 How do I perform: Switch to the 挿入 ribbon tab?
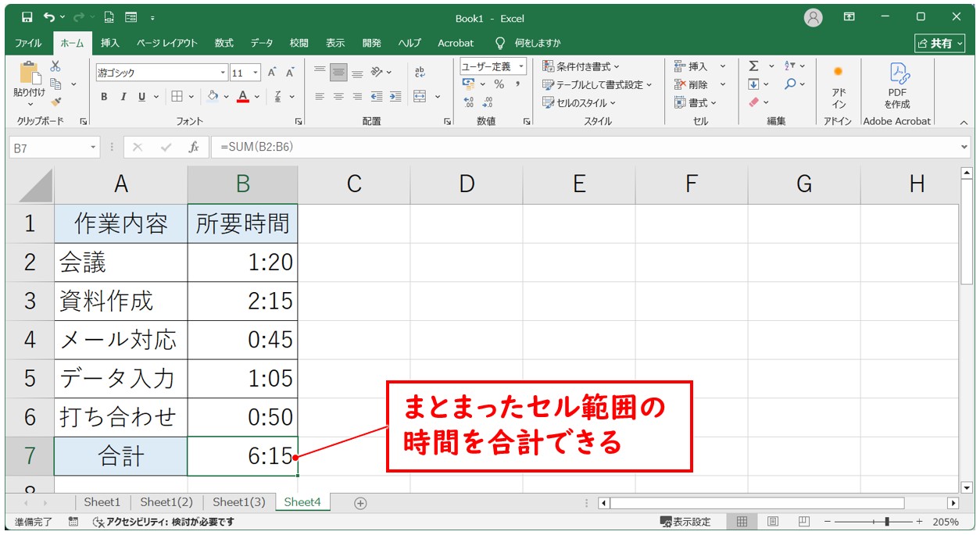(110, 43)
